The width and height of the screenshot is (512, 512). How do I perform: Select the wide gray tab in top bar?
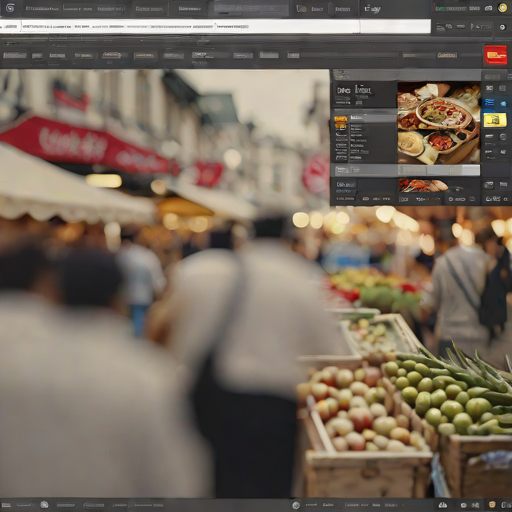tap(248, 9)
